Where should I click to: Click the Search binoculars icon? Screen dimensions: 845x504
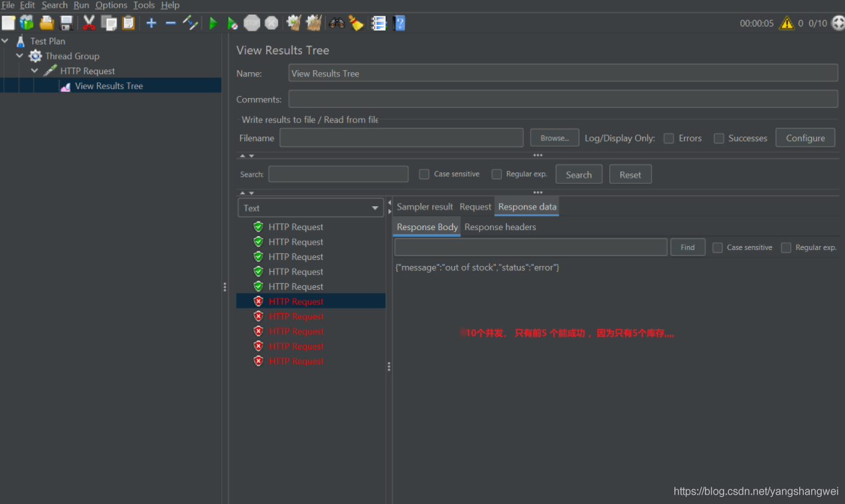click(x=337, y=23)
